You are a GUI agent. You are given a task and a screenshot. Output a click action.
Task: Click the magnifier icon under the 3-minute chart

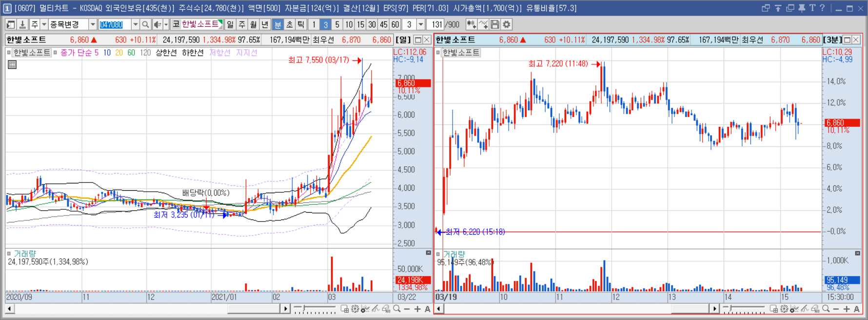point(826,309)
